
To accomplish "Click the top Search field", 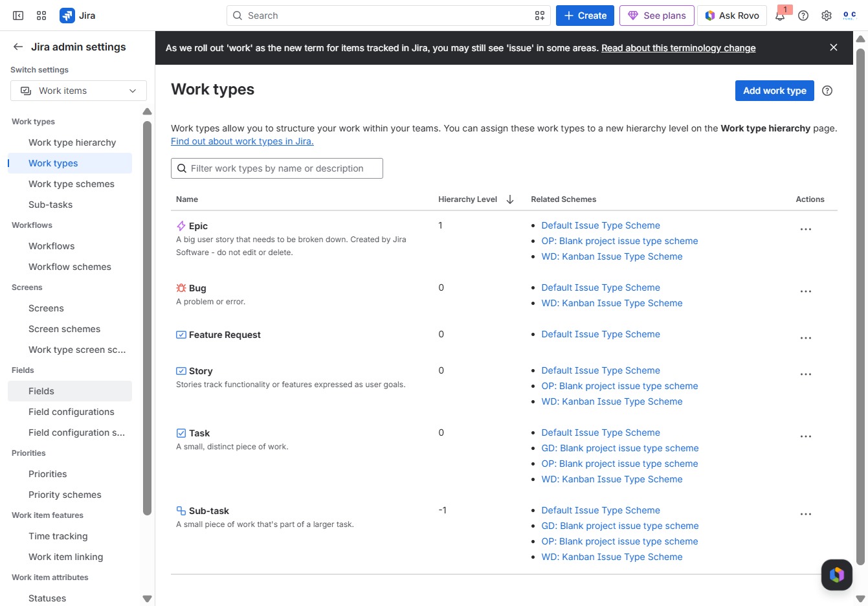I will pyautogui.click(x=388, y=16).
